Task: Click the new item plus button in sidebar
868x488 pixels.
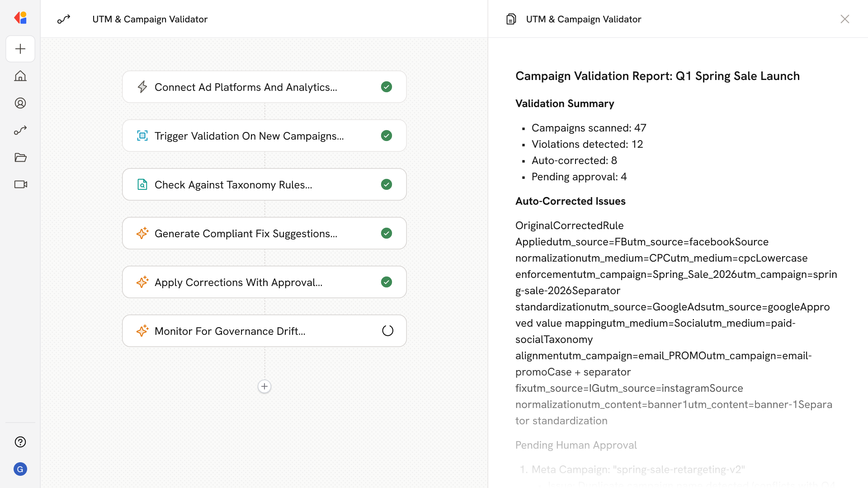Action: (x=20, y=49)
